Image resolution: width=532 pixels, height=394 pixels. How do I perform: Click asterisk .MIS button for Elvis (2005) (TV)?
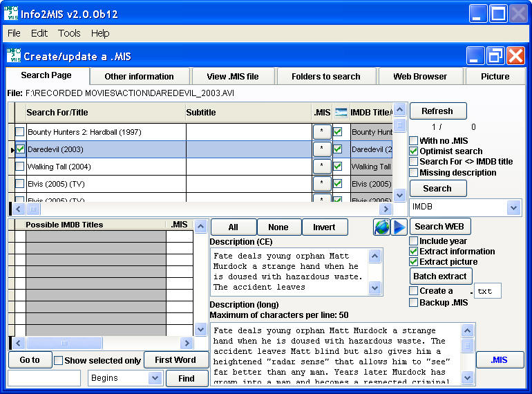322,184
